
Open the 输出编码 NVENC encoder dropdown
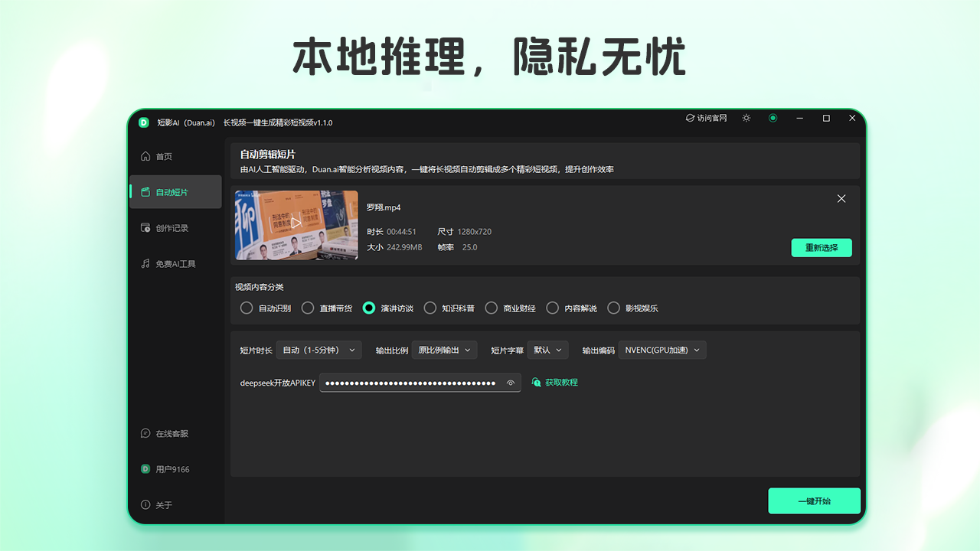pyautogui.click(x=661, y=350)
